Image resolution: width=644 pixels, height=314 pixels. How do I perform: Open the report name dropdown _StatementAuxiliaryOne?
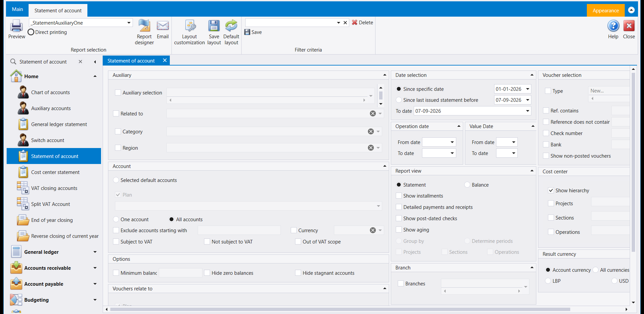129,23
